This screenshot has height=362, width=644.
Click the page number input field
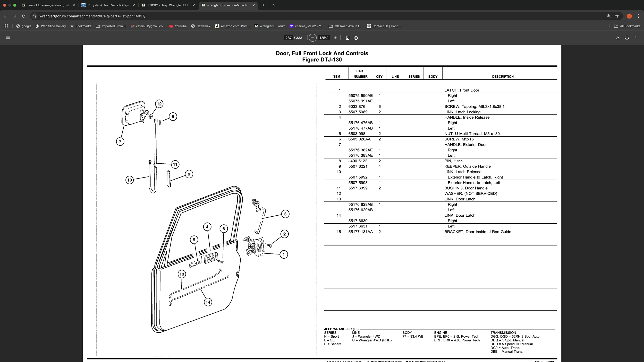[x=288, y=38]
